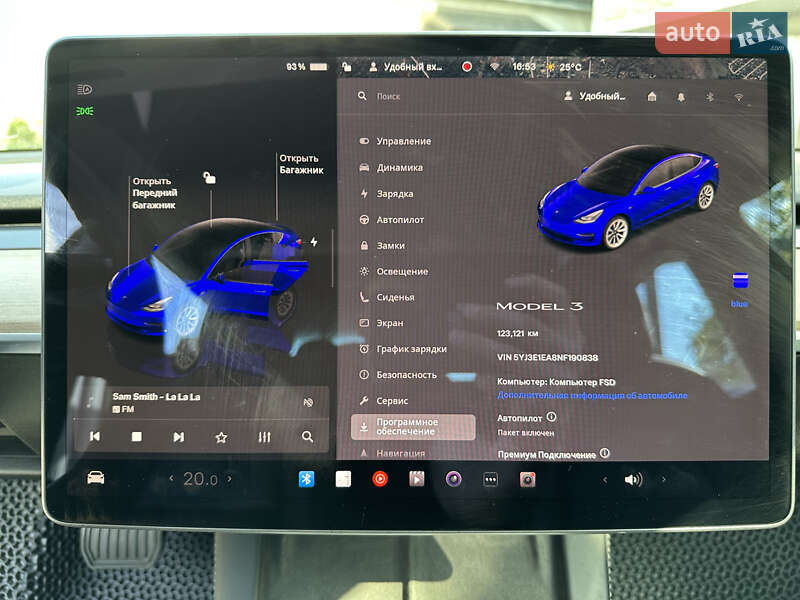Viewport: 800px width, 600px height.
Task: Tap the Model 3 car image
Action: point(628,196)
